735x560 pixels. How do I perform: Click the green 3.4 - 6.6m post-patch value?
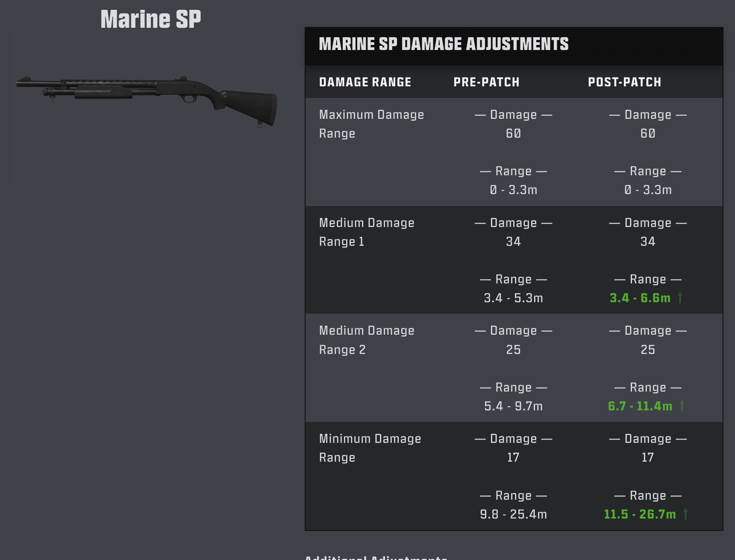640,298
